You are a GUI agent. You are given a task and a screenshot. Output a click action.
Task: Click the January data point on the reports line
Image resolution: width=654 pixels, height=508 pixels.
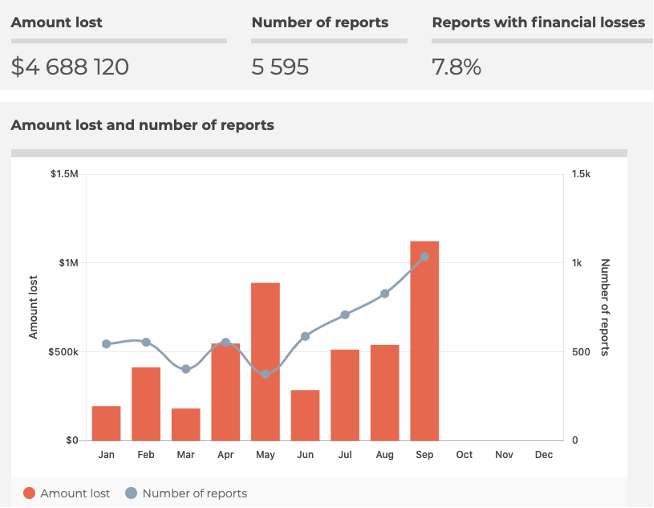coord(106,344)
